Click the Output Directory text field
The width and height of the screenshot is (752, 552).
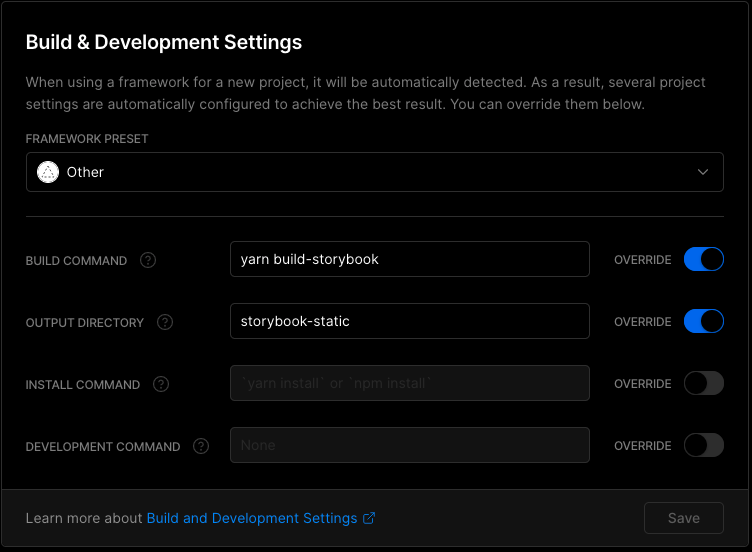click(409, 322)
